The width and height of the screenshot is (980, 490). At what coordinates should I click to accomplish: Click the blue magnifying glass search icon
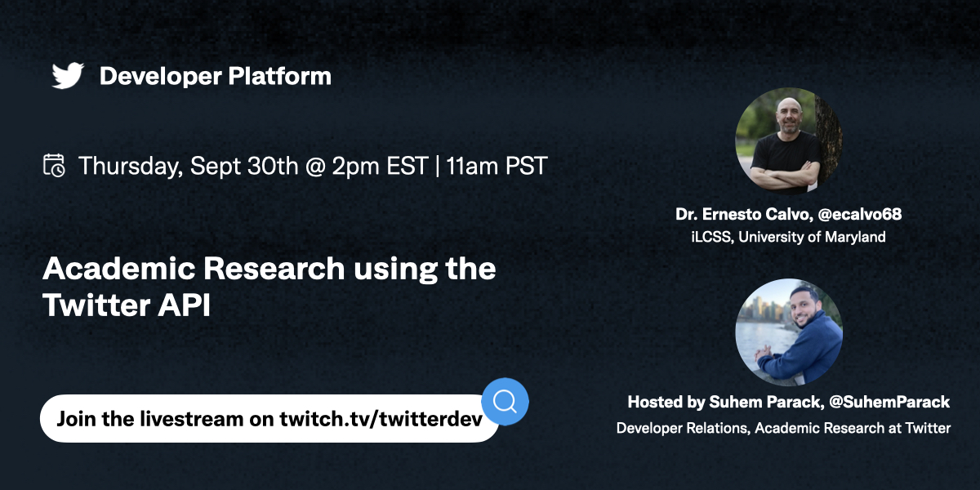[505, 402]
